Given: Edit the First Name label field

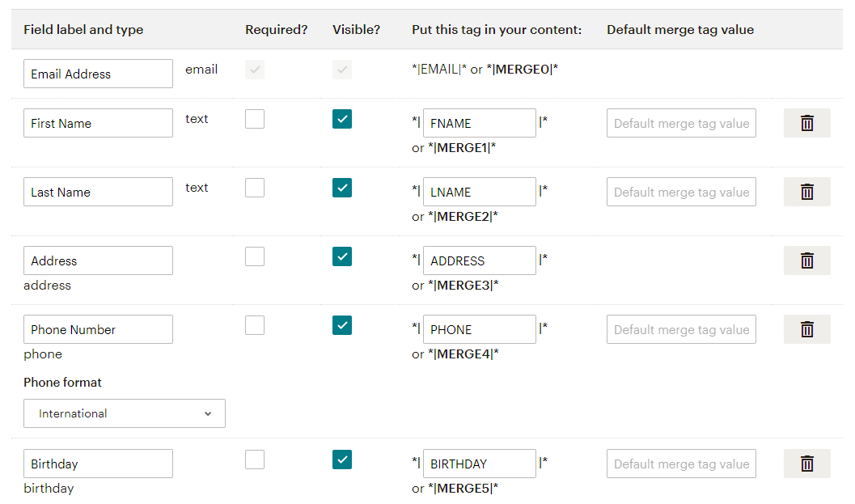Looking at the screenshot, I should (98, 123).
